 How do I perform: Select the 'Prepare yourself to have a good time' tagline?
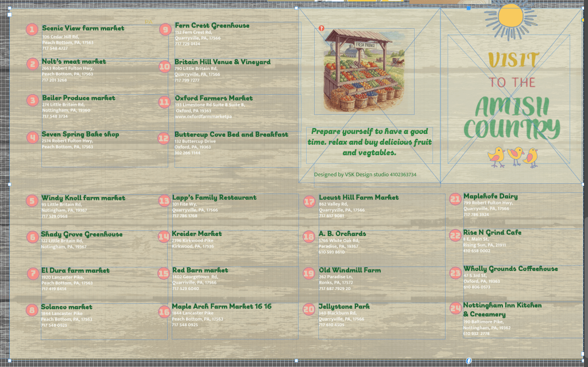click(370, 142)
